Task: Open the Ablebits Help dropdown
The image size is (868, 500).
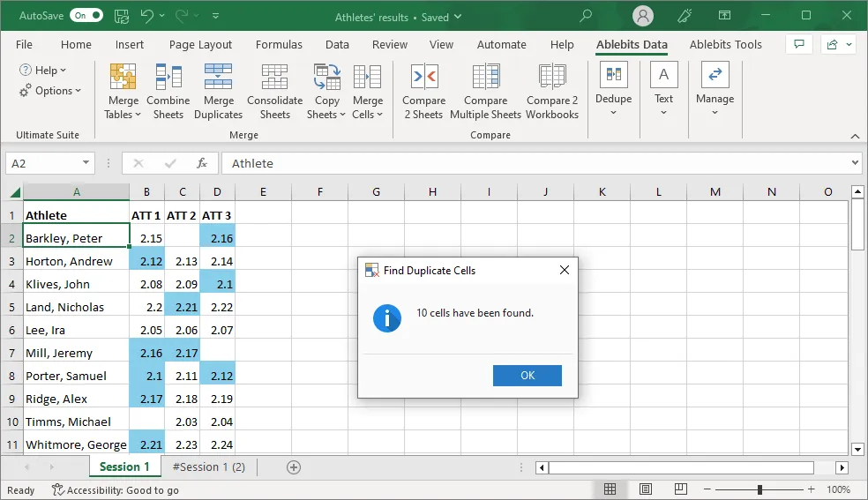Action: click(x=42, y=71)
